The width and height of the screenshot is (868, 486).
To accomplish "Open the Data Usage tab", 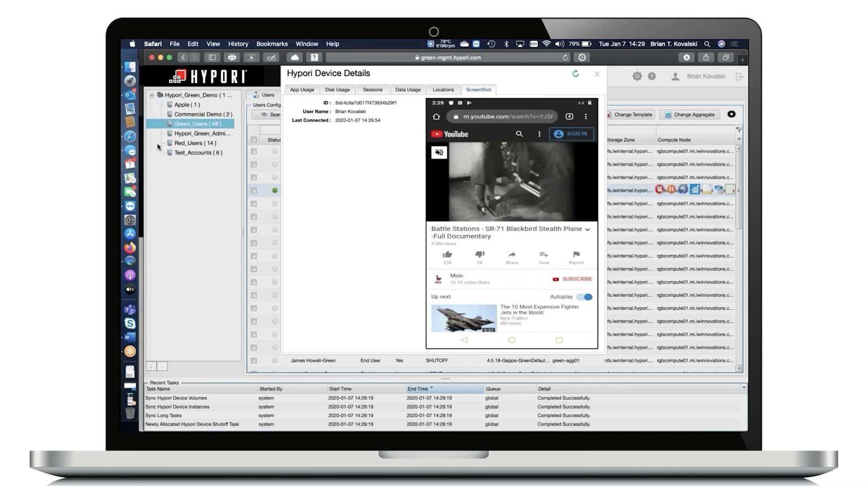I will pyautogui.click(x=408, y=90).
